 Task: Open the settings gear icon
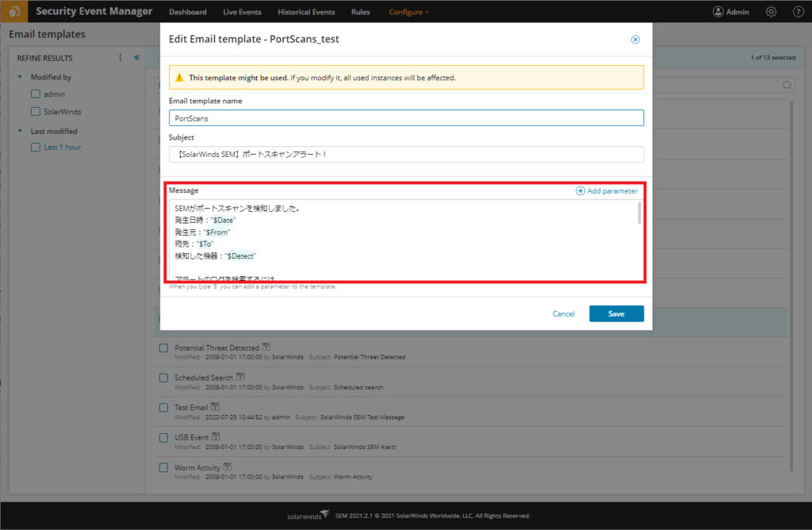pyautogui.click(x=771, y=11)
